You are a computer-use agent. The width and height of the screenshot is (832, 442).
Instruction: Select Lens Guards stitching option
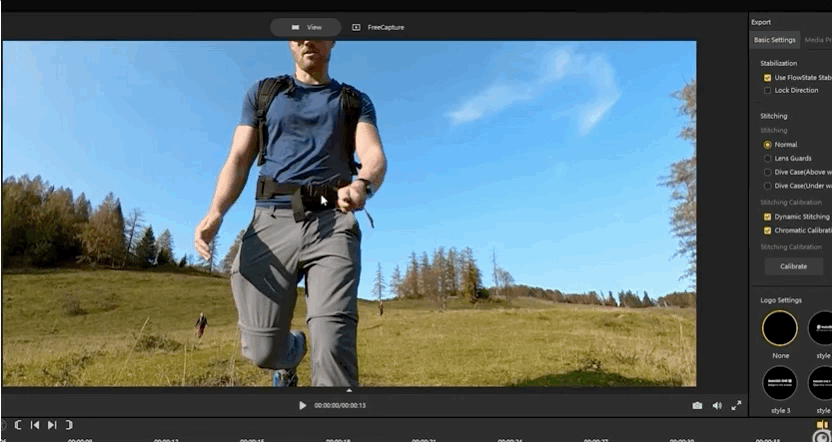pos(767,158)
